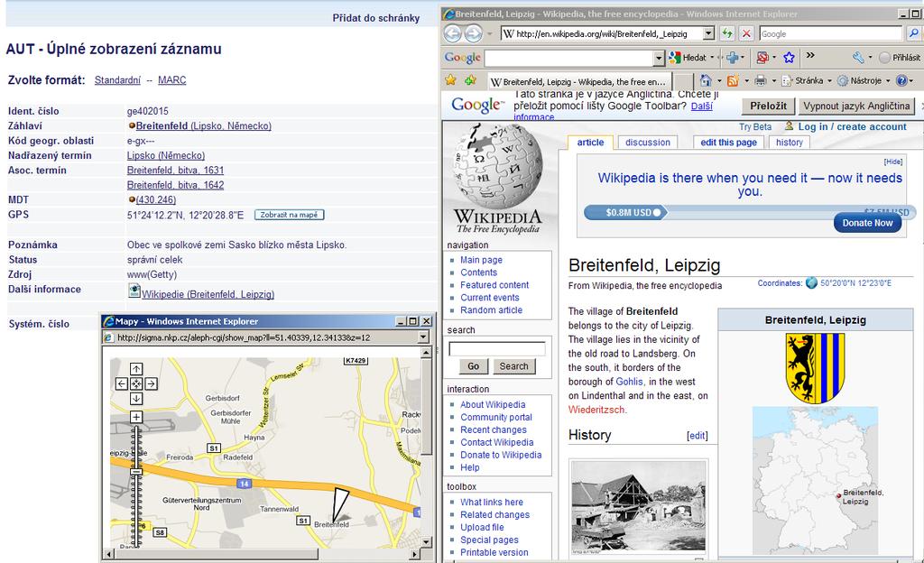
Task: Add to Favorites with green plus star
Action: coord(470,80)
